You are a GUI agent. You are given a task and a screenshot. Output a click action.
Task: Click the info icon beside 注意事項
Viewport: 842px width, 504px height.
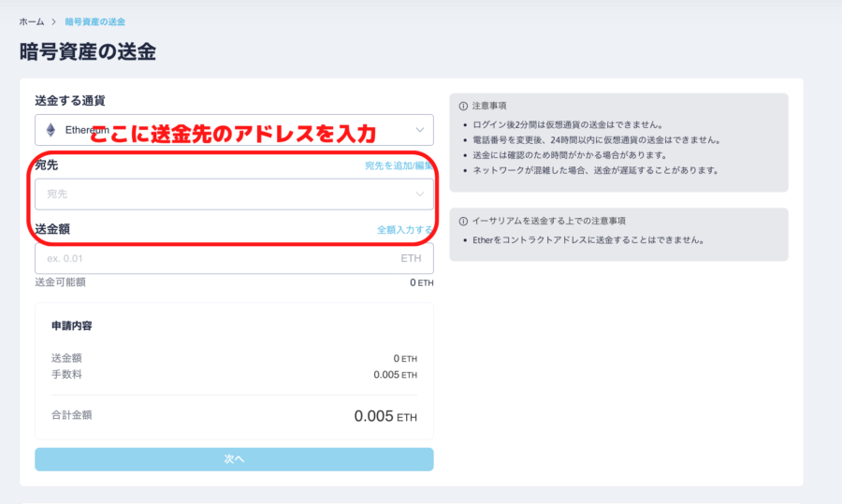[463, 107]
